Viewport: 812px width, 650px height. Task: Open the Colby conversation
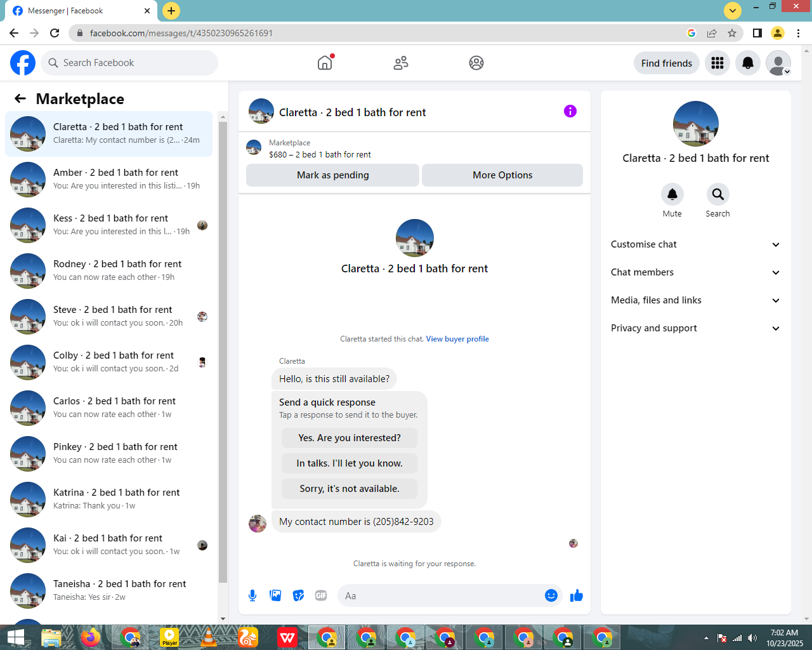[109, 362]
